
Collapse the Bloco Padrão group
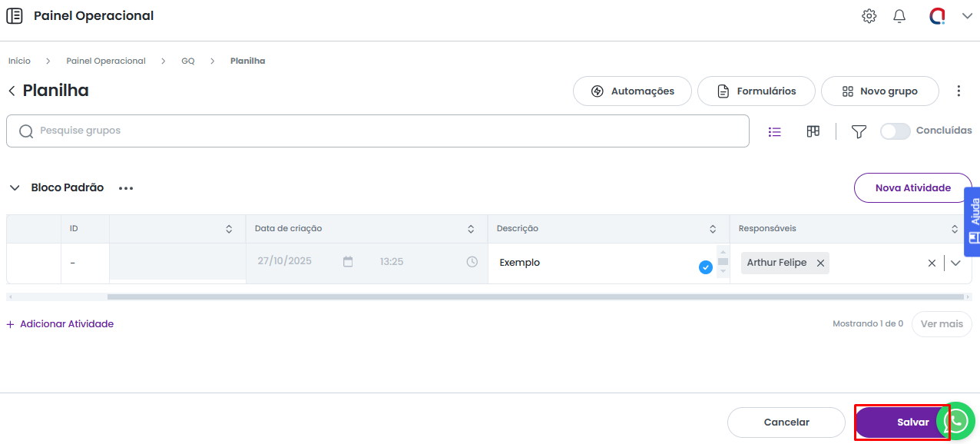(x=15, y=188)
